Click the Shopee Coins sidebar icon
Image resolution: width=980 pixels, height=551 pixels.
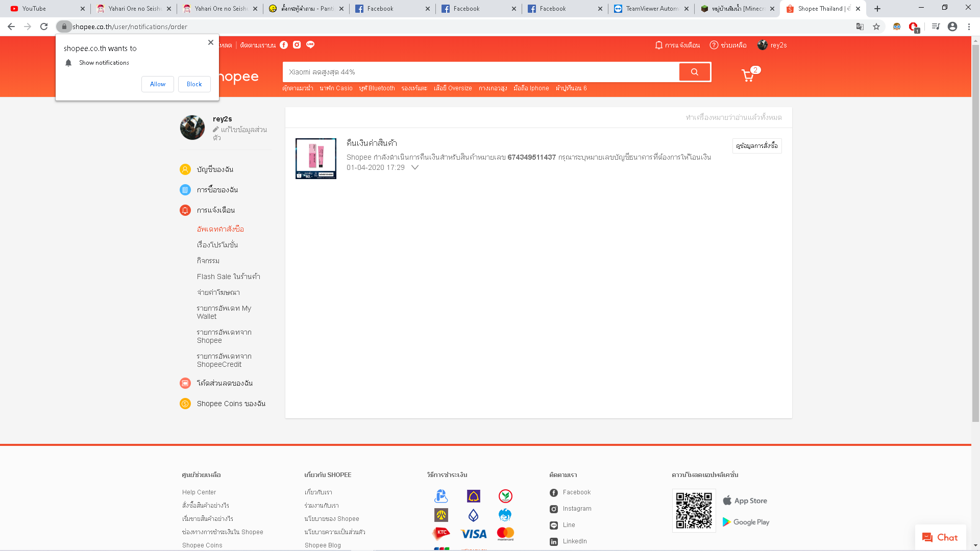(185, 404)
